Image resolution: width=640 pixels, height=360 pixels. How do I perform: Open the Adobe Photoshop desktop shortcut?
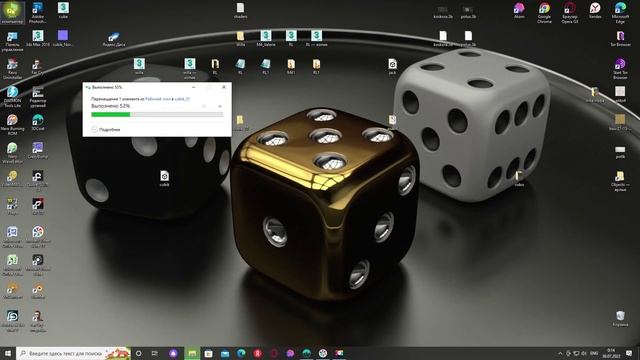pos(38,12)
